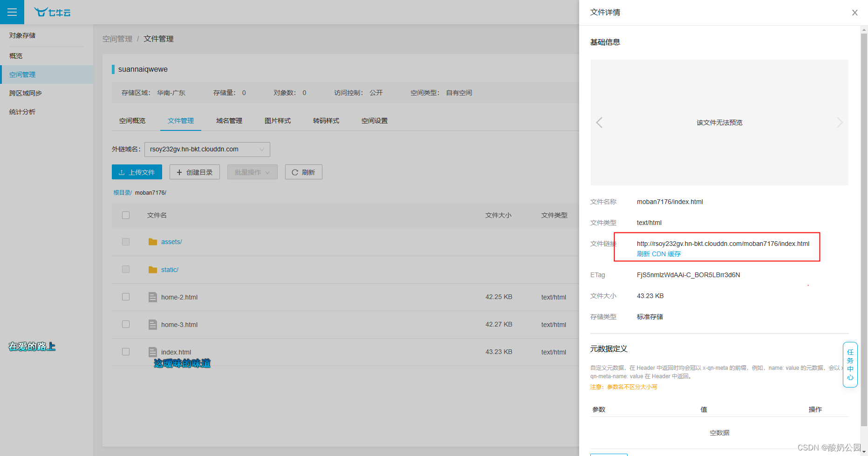Click the 文件名 column header

coord(157,215)
